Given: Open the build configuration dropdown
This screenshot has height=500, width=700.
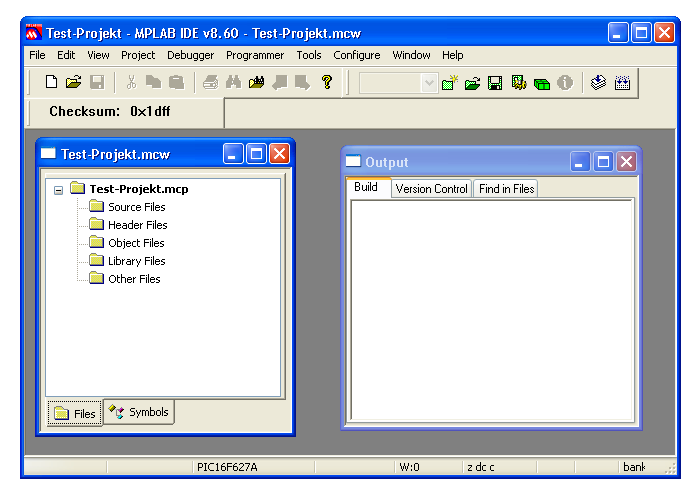Looking at the screenshot, I should point(430,83).
